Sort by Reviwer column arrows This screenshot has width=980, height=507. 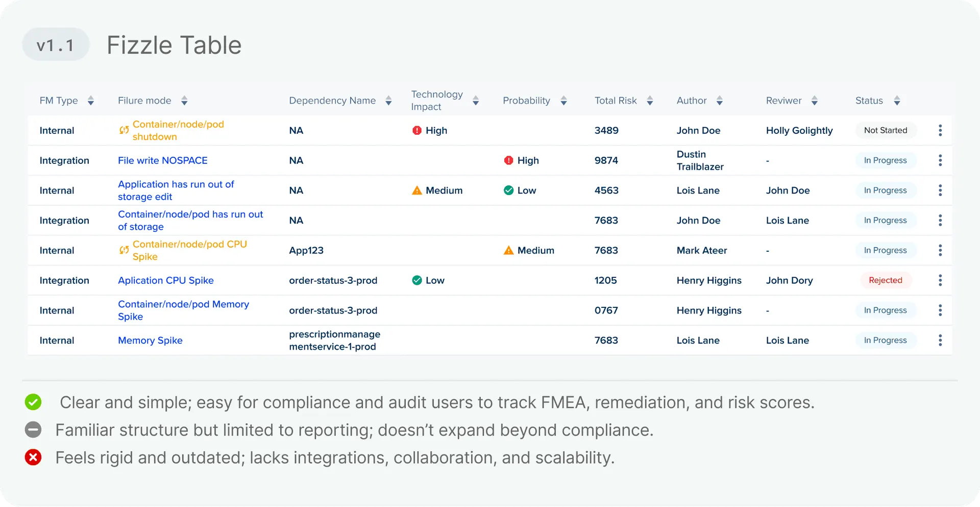[x=815, y=101]
